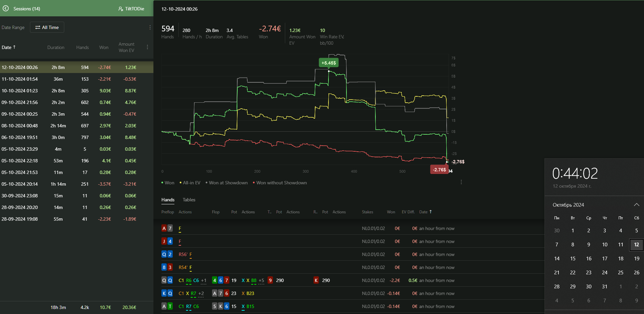Viewport: 644px width, 314px height.
Task: Open the chart options three-dot menu
Action: tap(461, 182)
